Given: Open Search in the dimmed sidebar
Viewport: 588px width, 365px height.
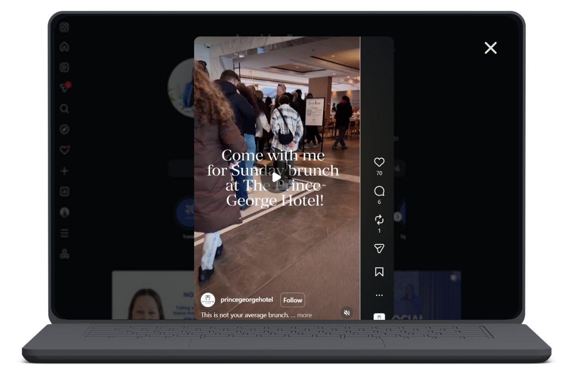Looking at the screenshot, I should 64,109.
